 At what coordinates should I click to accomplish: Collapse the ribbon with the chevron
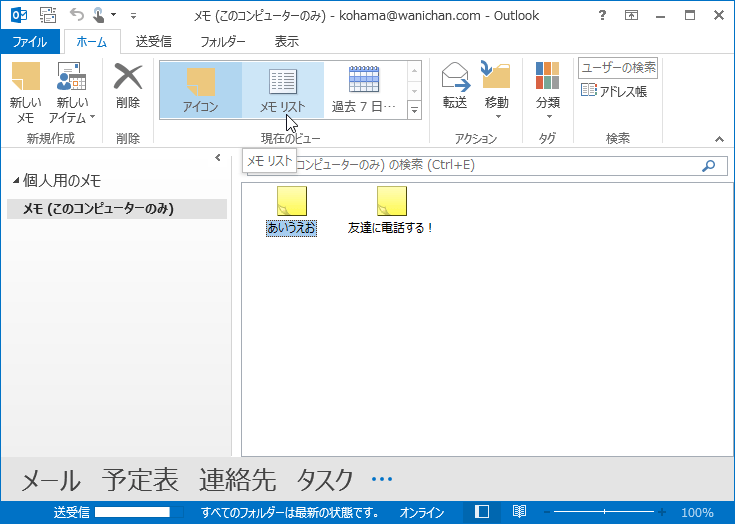point(719,139)
